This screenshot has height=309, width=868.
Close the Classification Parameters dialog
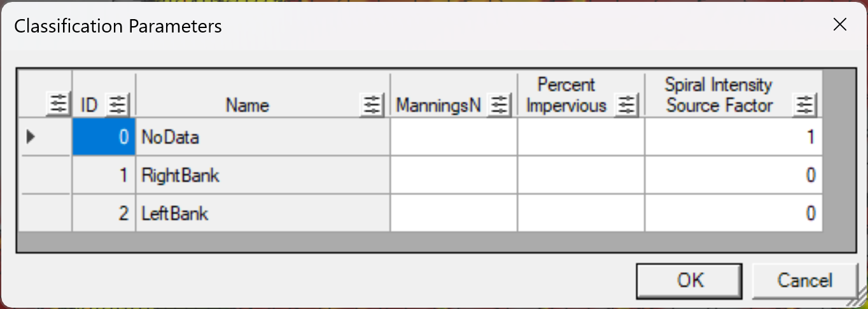840,25
